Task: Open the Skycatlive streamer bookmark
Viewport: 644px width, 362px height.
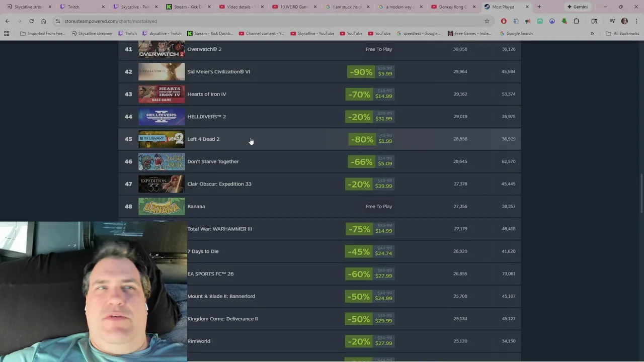Action: point(92,33)
